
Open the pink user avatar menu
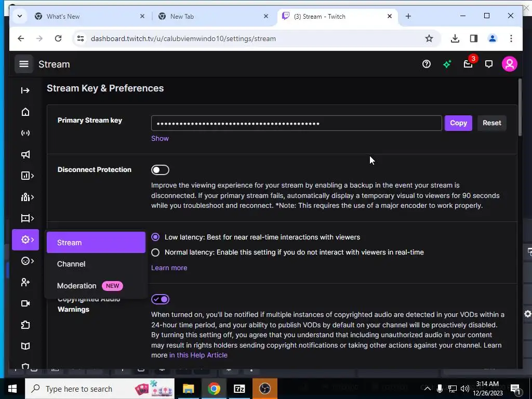[509, 64]
